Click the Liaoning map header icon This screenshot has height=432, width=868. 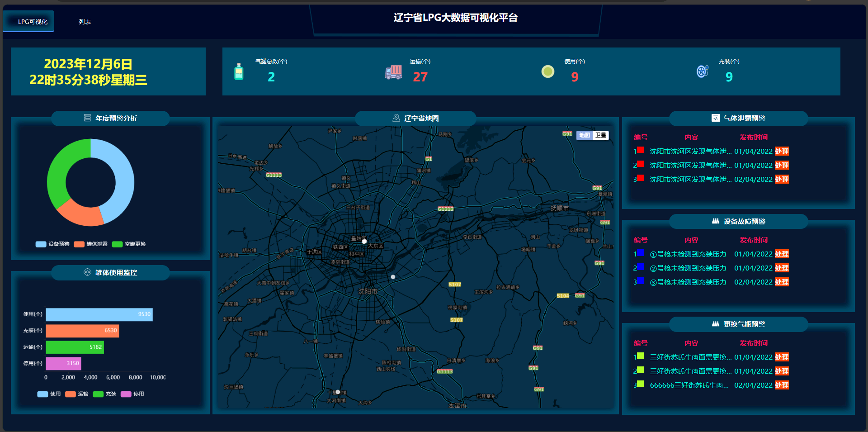396,118
